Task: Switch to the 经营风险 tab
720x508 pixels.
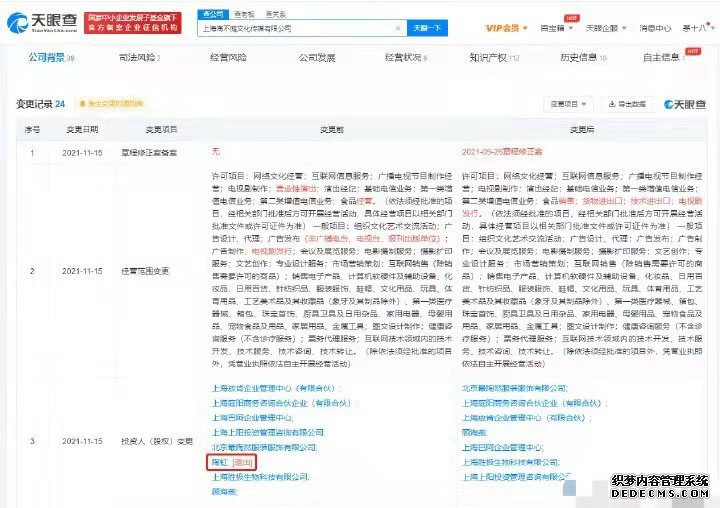Action: pyautogui.click(x=228, y=57)
